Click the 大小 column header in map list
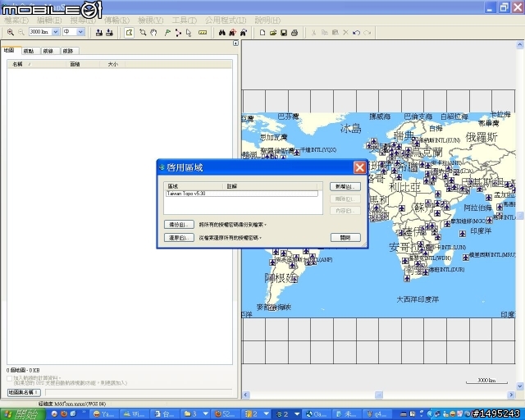 112,64
